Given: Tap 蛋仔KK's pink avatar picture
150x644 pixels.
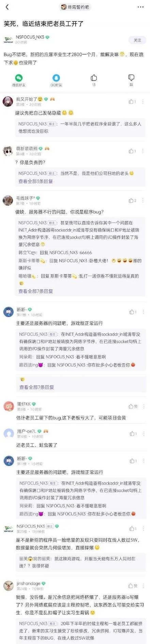Looking at the screenshot, I should [x=9, y=406].
